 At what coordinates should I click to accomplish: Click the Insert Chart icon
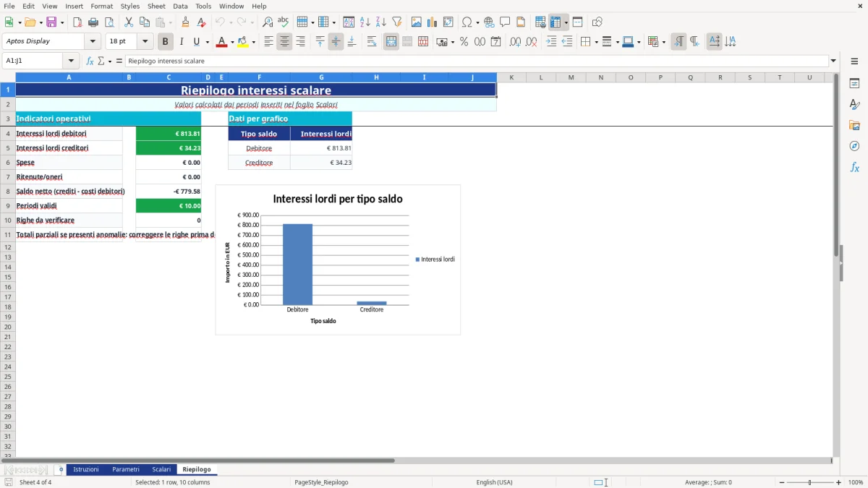click(433, 22)
